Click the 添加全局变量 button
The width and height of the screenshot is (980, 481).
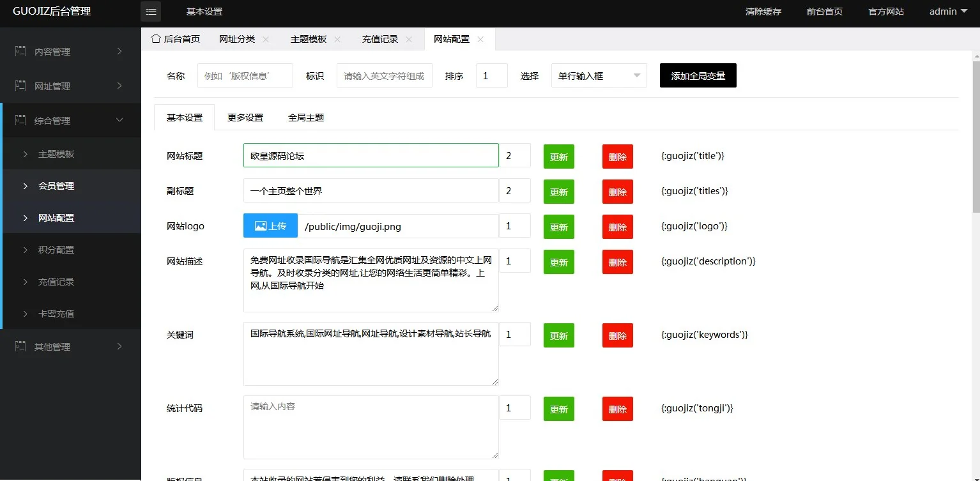pyautogui.click(x=698, y=76)
